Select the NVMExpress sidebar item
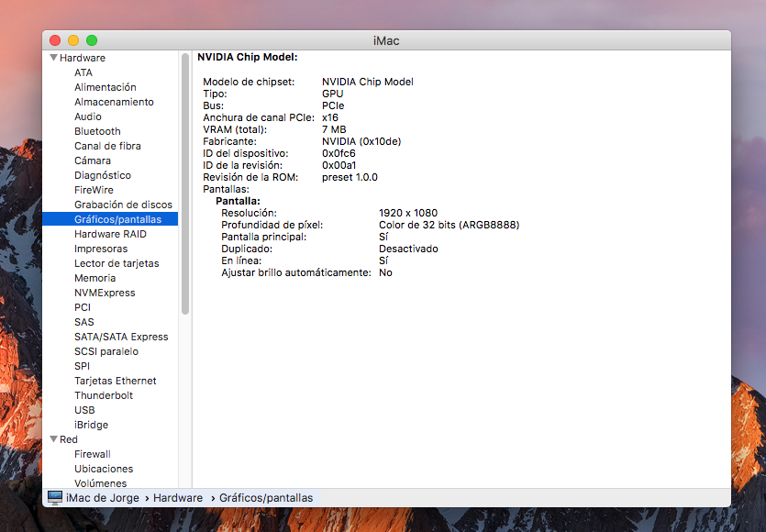766x532 pixels. 105,293
